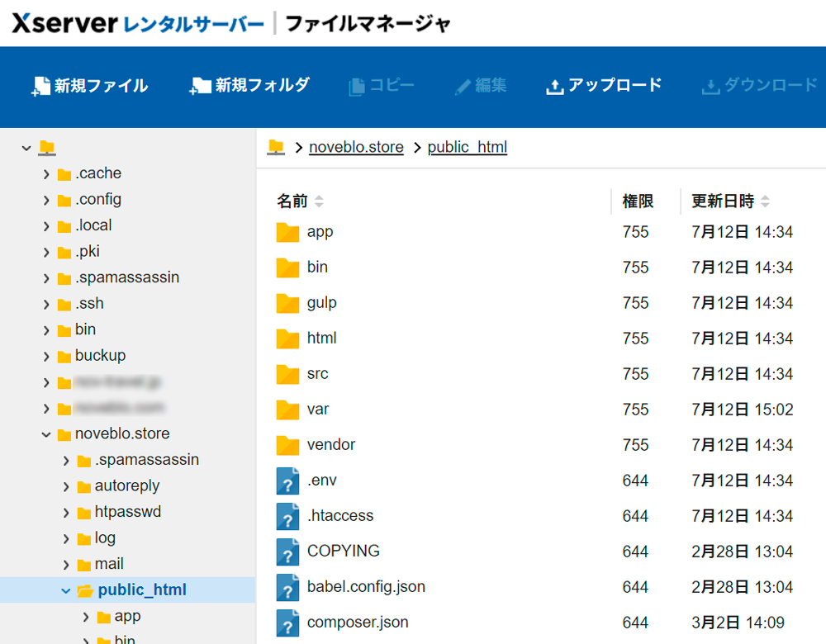
Task: Click the vendor folder icon
Action: pos(287,444)
